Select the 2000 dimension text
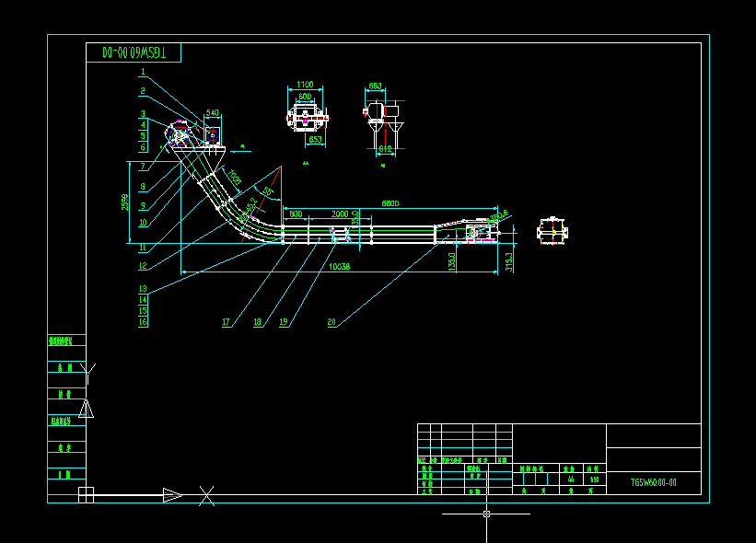Viewport: 756px width, 543px height. point(340,214)
